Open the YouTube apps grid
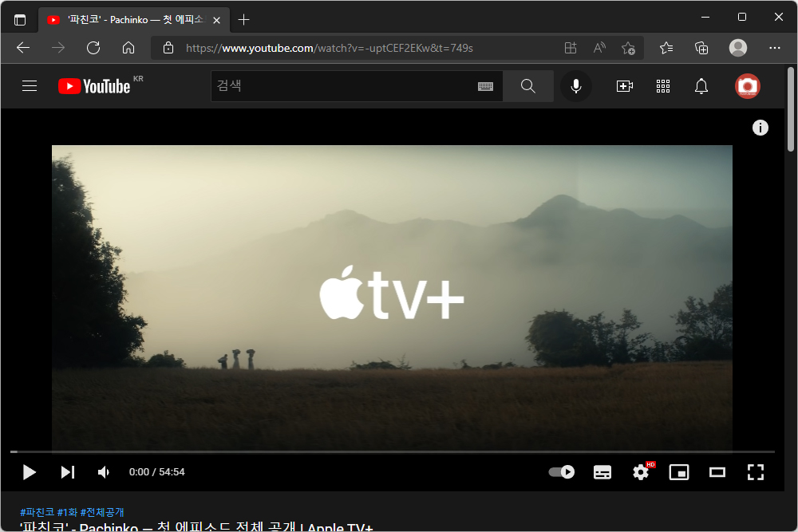This screenshot has width=798, height=532. click(662, 86)
